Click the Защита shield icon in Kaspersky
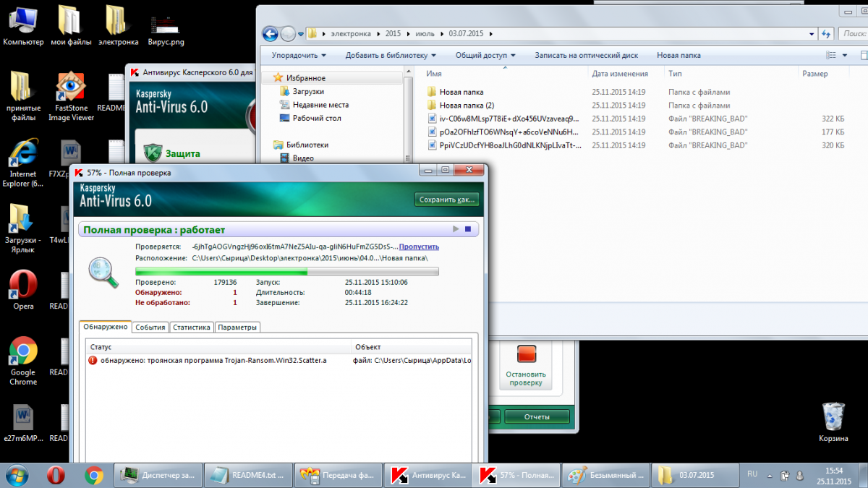Screen dimensions: 868x488 (152, 153)
